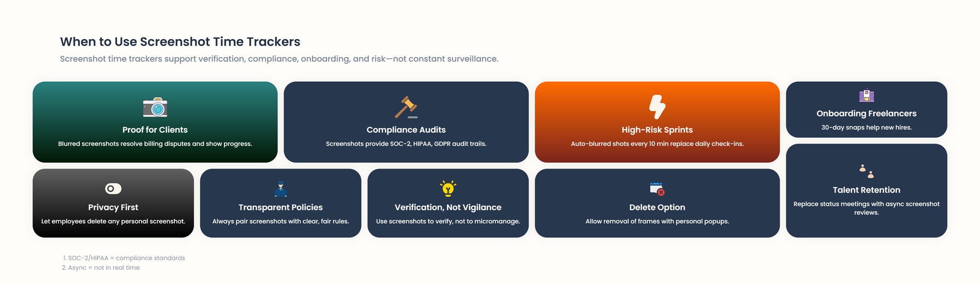Click the Privacy First card title
Screen dimensions: 980x285
pyautogui.click(x=113, y=208)
